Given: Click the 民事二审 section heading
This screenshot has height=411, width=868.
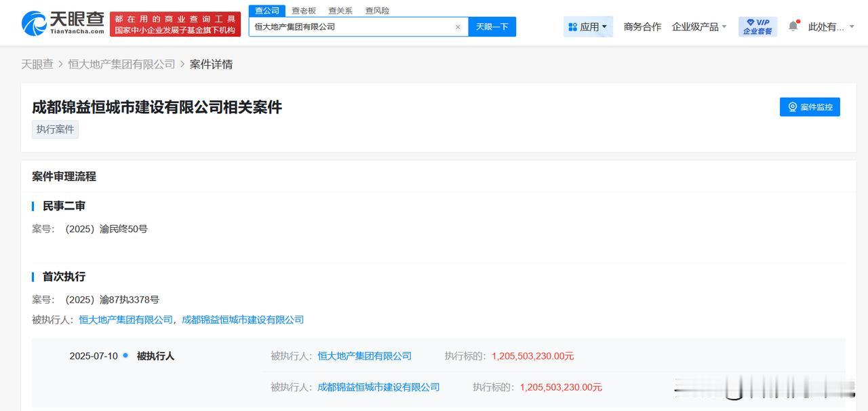Looking at the screenshot, I should 64,206.
